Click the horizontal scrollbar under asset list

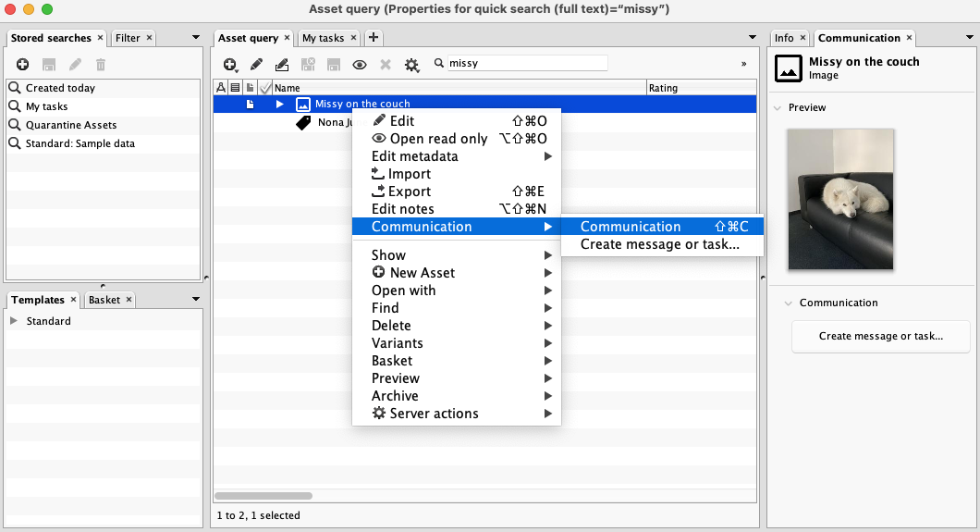click(x=263, y=496)
